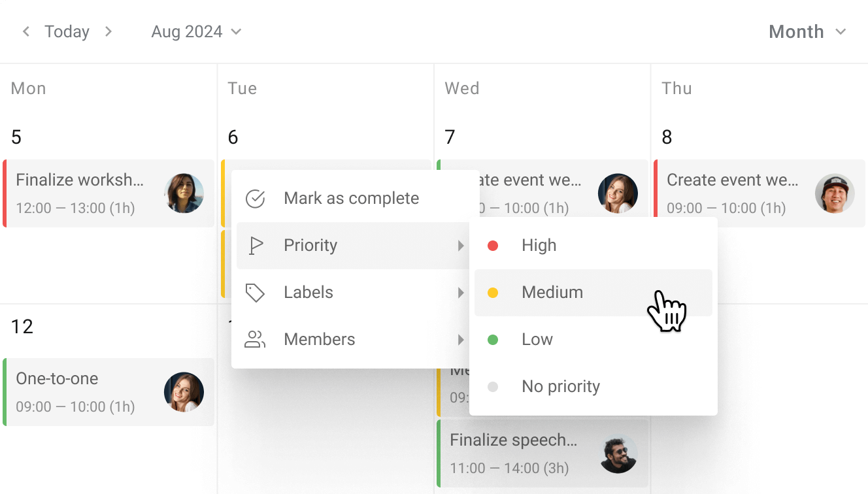Screen dimensions: 868x494
Task: Click the Labels tag icon
Action: 256,292
